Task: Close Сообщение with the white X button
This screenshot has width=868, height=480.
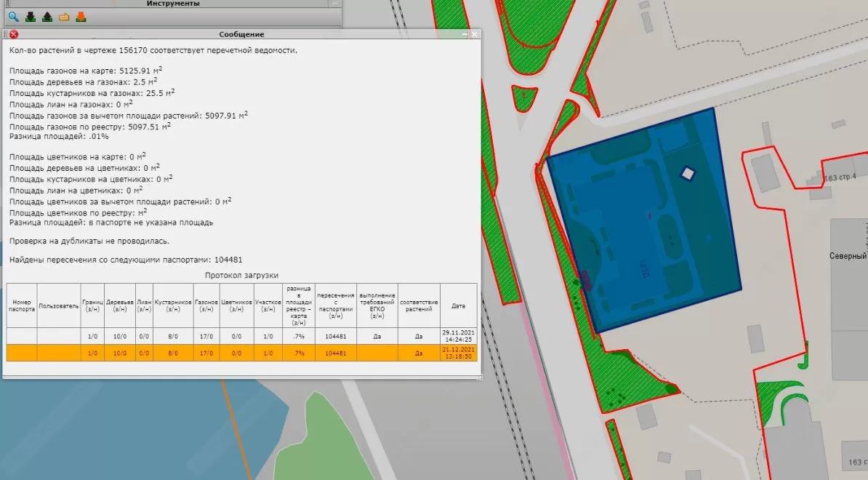Action: pyautogui.click(x=475, y=34)
